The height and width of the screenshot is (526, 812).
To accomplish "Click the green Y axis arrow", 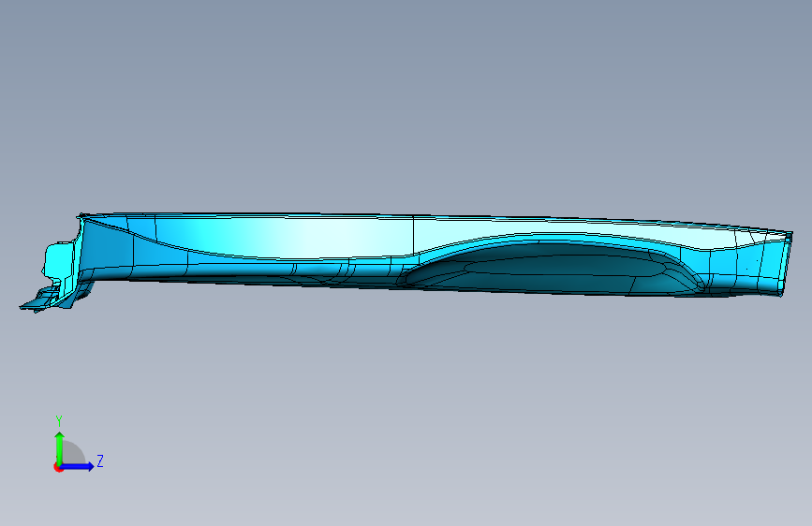I will [x=59, y=448].
